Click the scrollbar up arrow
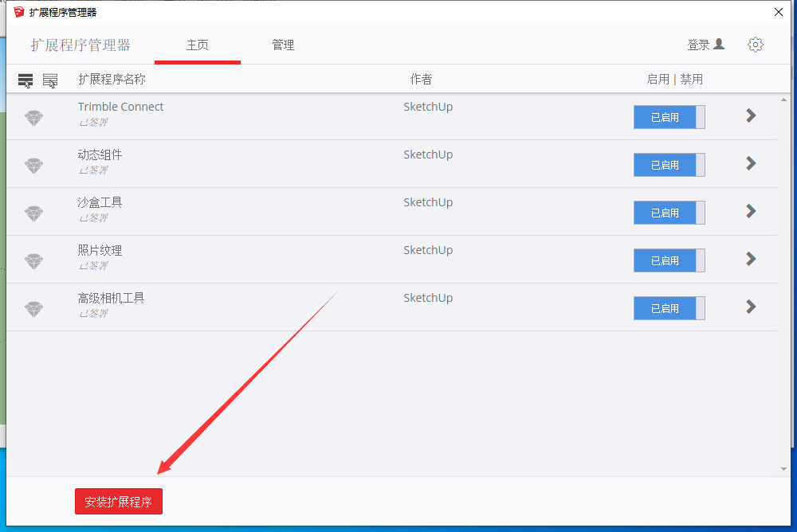797x532 pixels. (x=783, y=100)
